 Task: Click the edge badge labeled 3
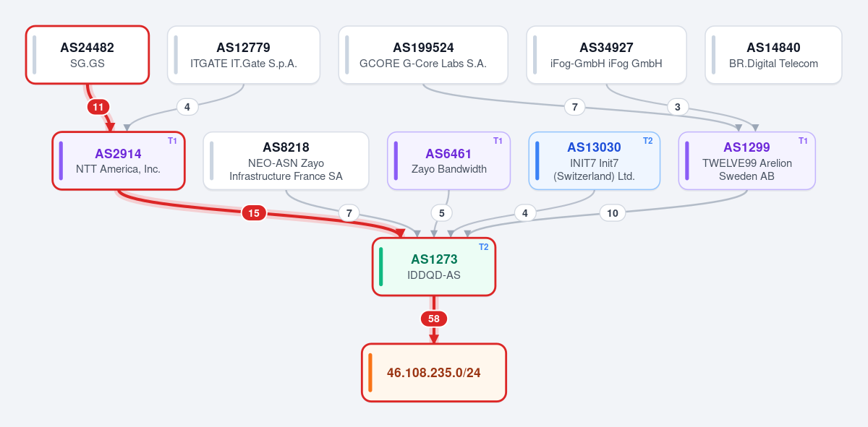[677, 107]
